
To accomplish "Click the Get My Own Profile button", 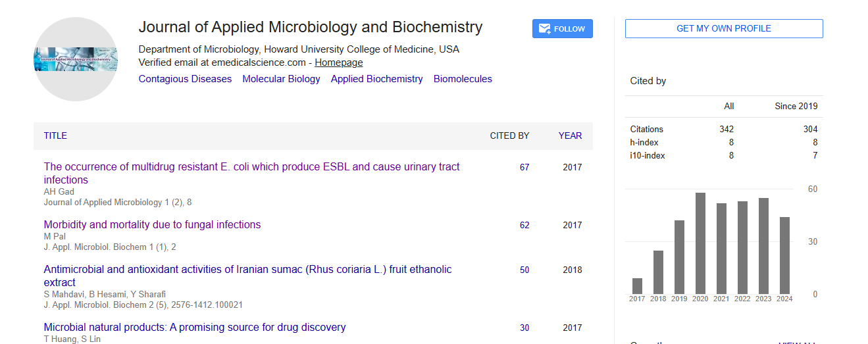I will click(x=723, y=29).
